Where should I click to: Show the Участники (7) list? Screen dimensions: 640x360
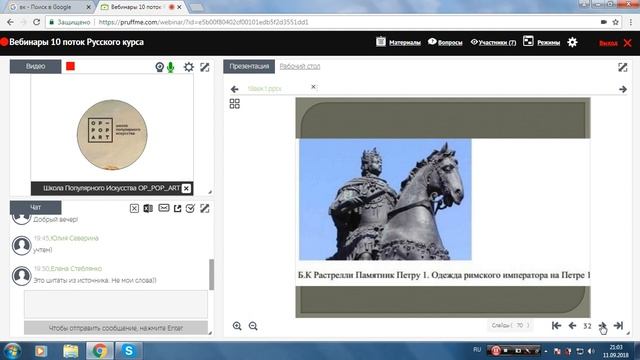click(497, 42)
